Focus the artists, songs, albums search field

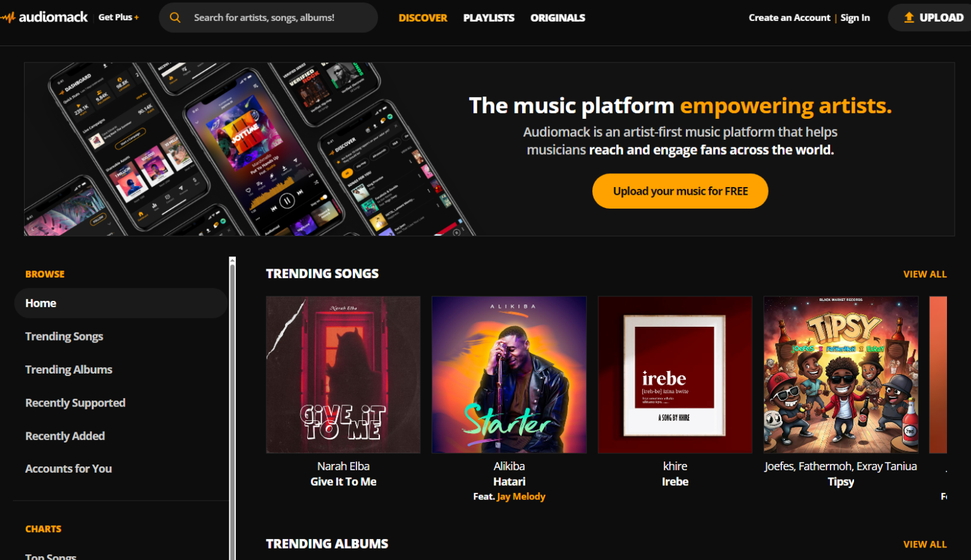coord(268,18)
